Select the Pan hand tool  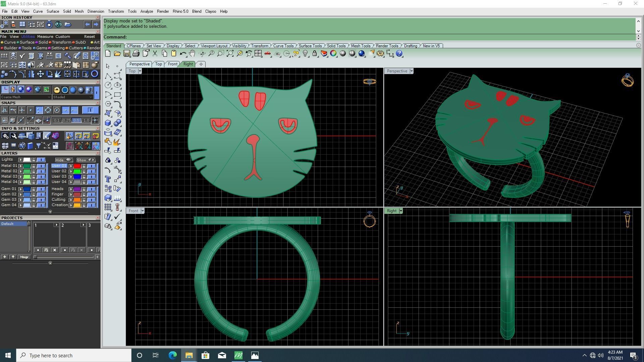click(192, 54)
